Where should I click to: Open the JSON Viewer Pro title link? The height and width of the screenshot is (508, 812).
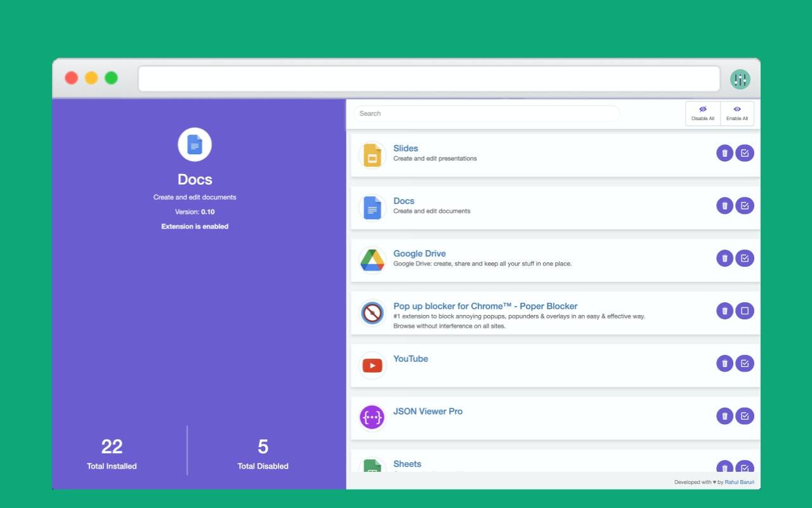click(428, 411)
